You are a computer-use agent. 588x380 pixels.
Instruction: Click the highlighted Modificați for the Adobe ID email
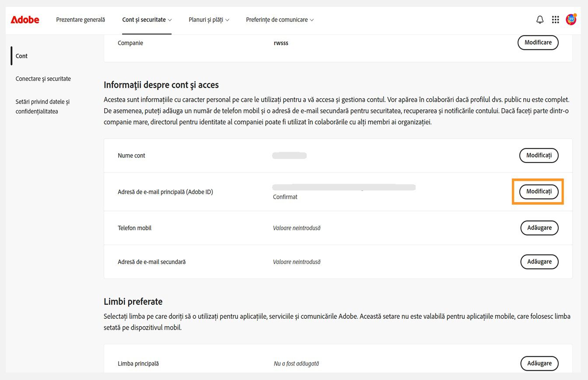pyautogui.click(x=539, y=191)
